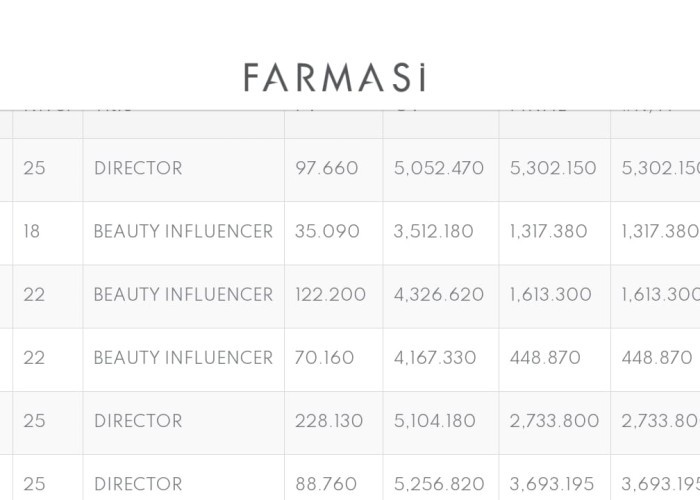Click the 5,052.470 value

tap(439, 168)
